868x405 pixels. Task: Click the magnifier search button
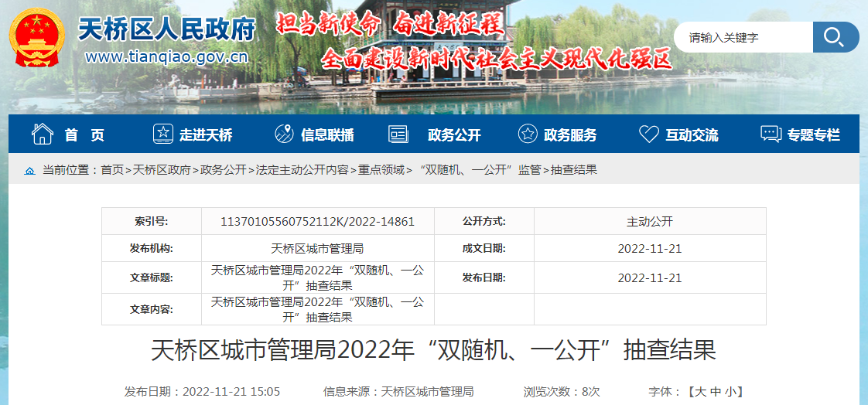point(836,37)
